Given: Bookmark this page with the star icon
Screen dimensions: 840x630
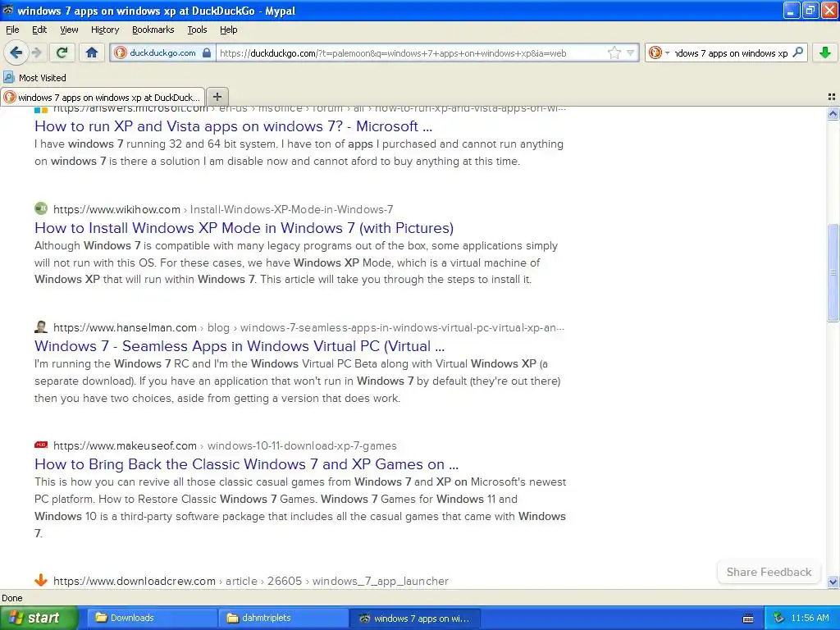Looking at the screenshot, I should [x=614, y=52].
